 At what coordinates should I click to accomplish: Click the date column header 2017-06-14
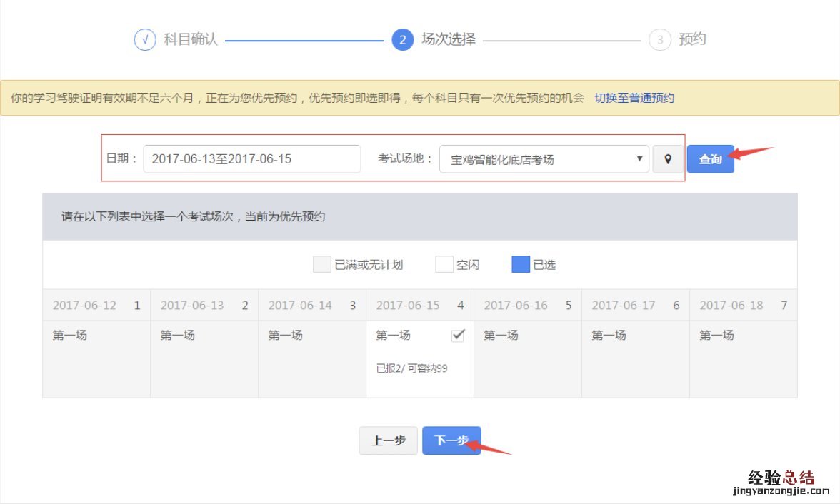click(299, 305)
